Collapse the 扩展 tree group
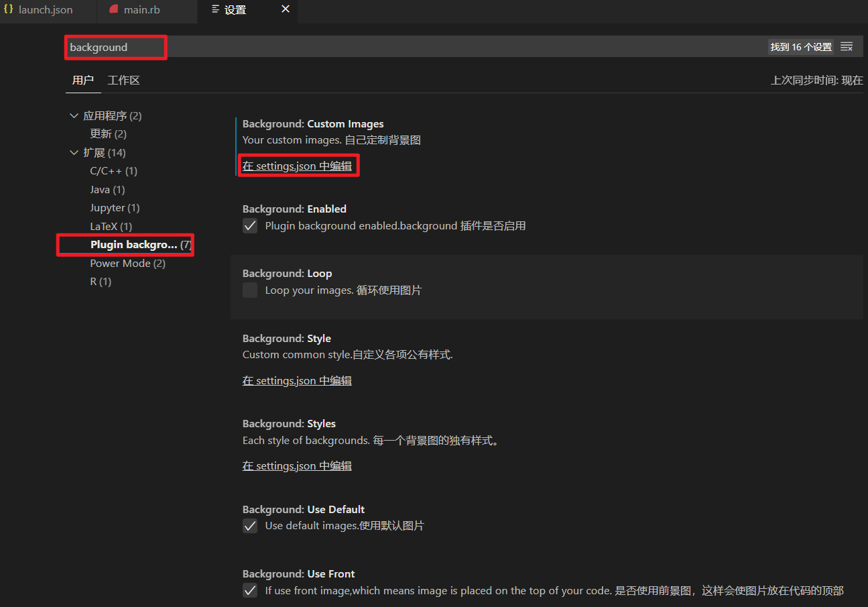Viewport: 868px width, 607px height. (x=74, y=152)
